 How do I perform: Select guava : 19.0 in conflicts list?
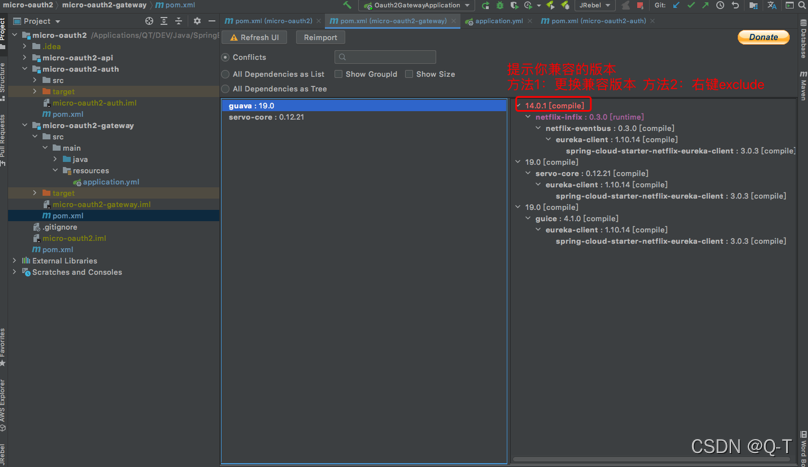coord(364,106)
